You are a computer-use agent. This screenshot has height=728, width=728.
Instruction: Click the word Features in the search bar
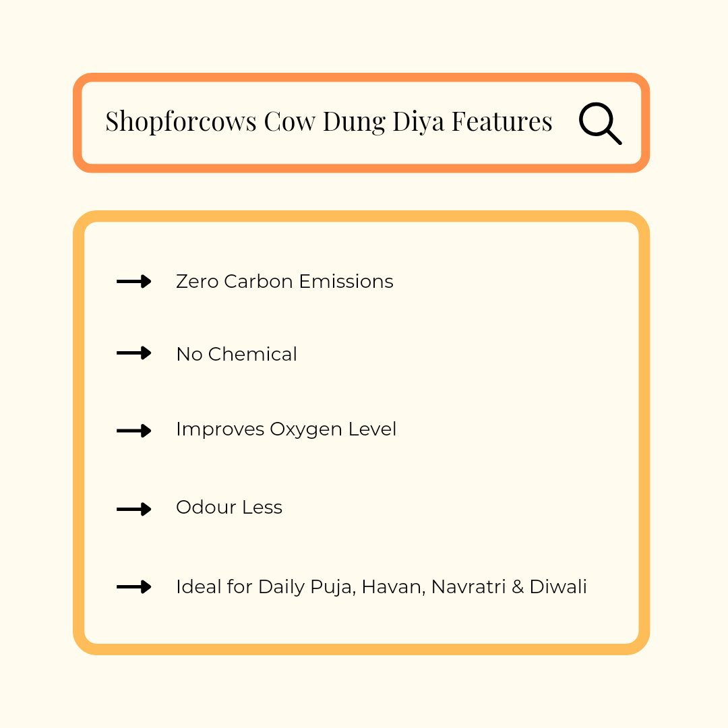502,122
